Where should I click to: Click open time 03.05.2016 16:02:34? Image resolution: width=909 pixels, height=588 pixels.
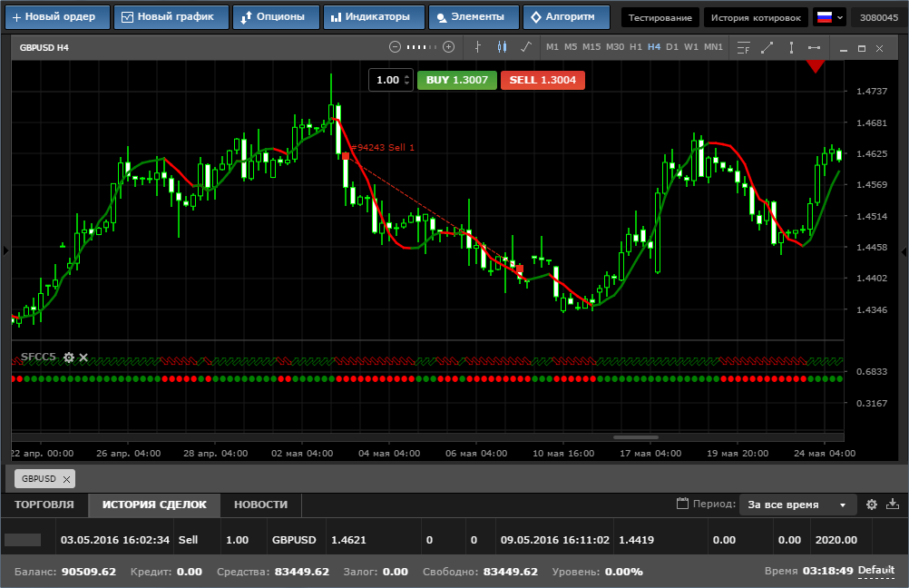point(115,540)
